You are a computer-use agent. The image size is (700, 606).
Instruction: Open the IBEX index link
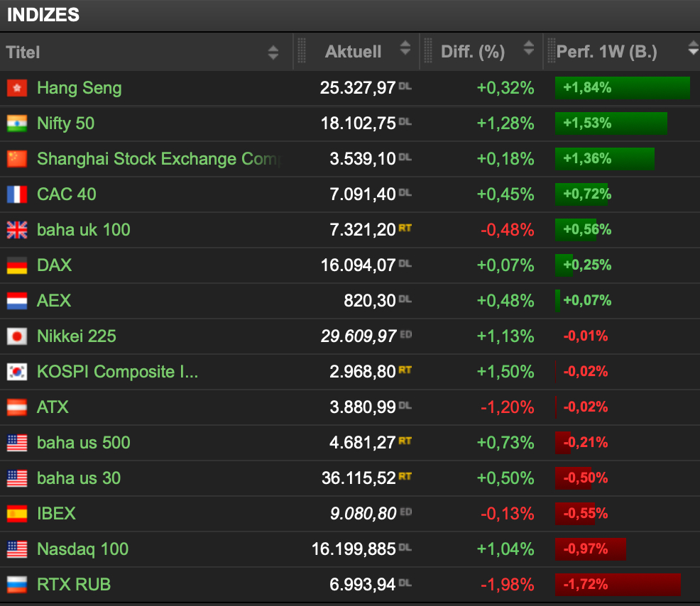(56, 514)
